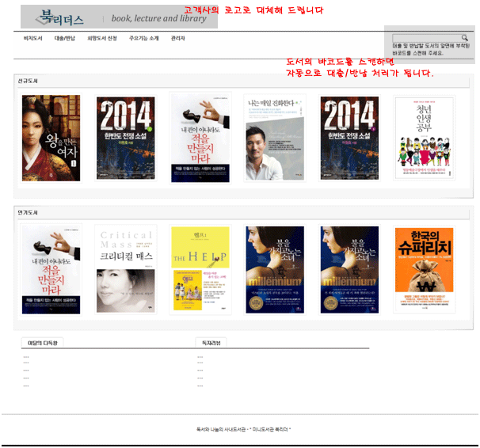Open the 희망도서 신청 menu
The width and height of the screenshot is (480, 448).
102,38
